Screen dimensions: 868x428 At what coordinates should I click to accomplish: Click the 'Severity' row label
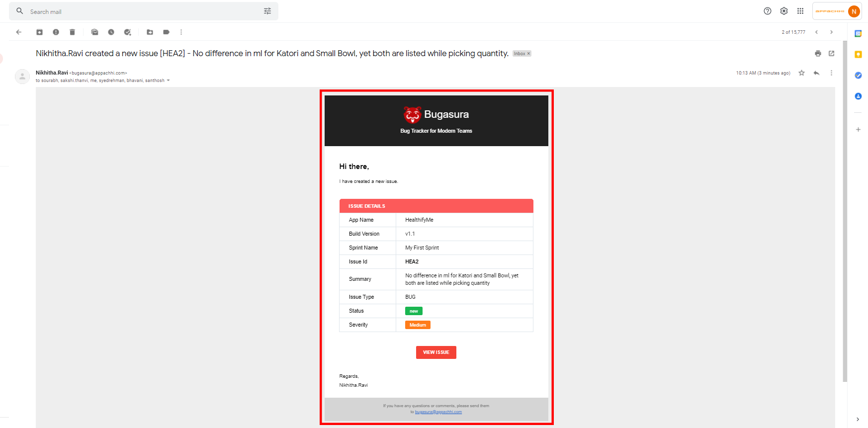pos(358,325)
